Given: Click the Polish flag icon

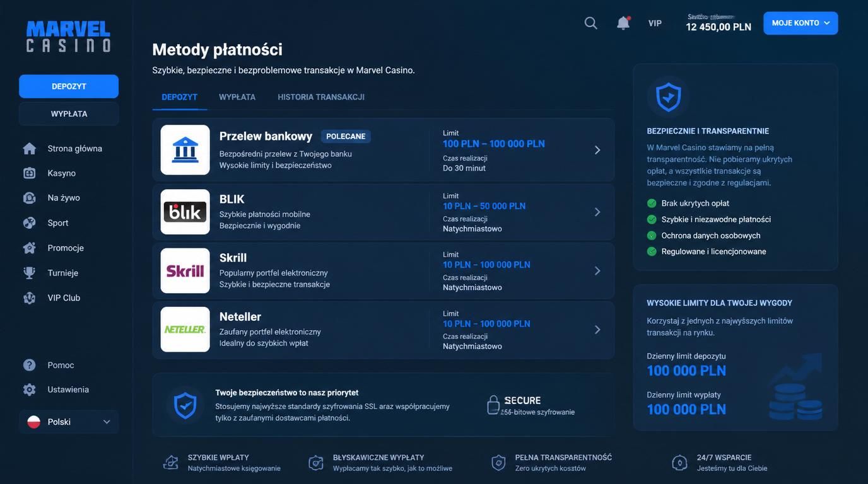Looking at the screenshot, I should [34, 422].
